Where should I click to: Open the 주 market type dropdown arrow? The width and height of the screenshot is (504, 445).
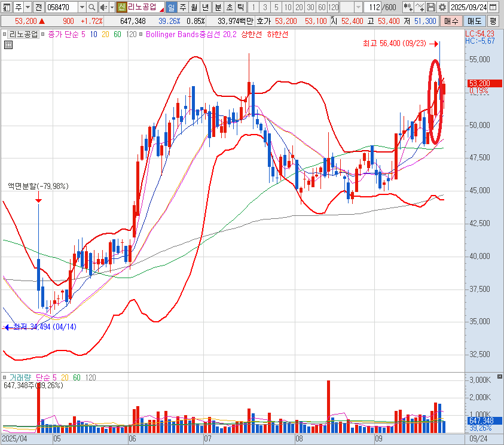[x=28, y=7]
